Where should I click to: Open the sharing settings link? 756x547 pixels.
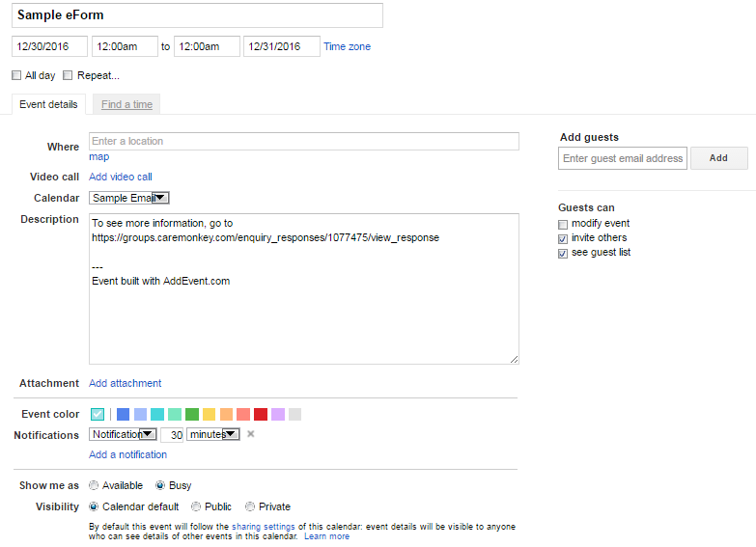click(x=264, y=527)
